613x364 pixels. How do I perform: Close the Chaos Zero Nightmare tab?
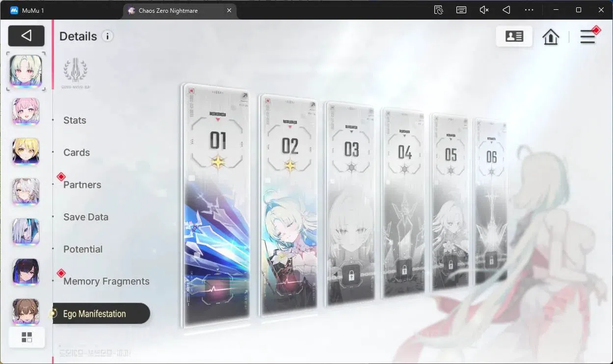(x=229, y=10)
